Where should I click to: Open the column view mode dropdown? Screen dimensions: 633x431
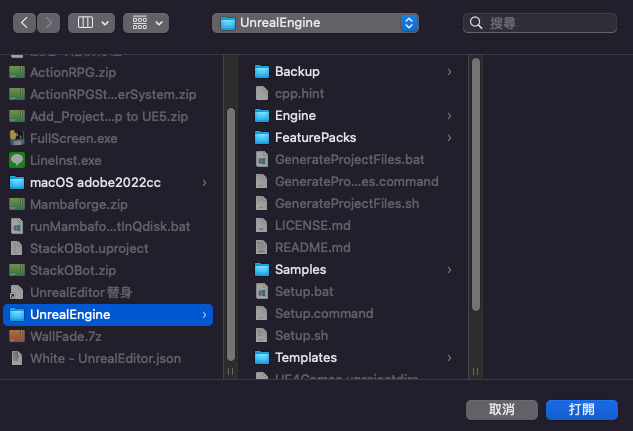pyautogui.click(x=91, y=23)
